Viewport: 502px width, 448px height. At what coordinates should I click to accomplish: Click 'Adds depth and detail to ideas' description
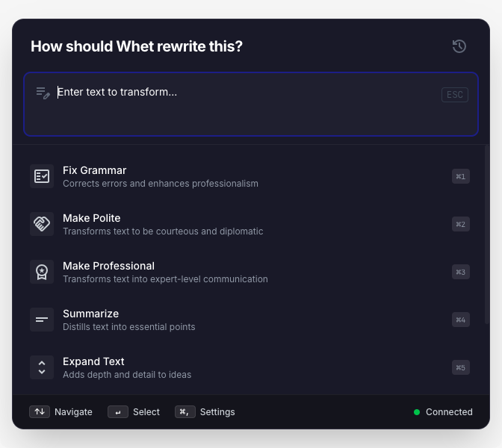[127, 375]
